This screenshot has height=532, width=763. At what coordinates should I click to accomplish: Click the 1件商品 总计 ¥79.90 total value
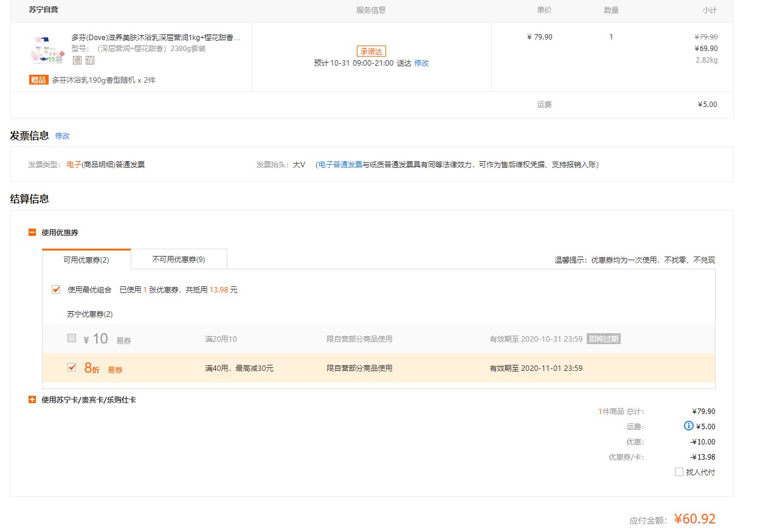pyautogui.click(x=703, y=412)
